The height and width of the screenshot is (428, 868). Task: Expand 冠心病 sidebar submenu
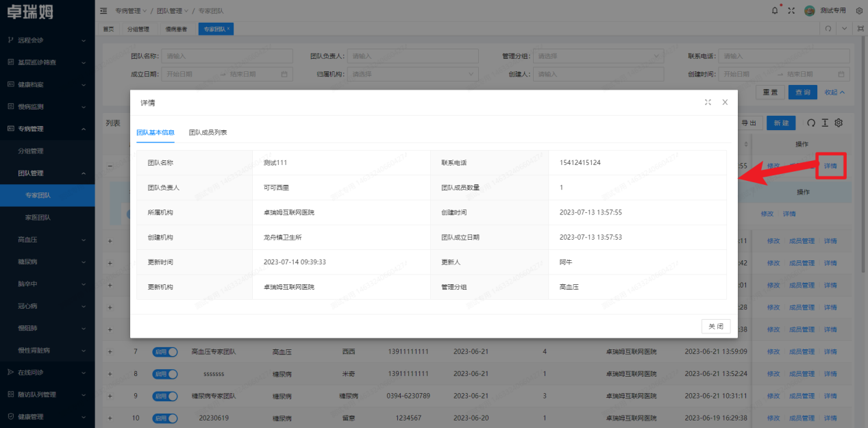(x=47, y=306)
